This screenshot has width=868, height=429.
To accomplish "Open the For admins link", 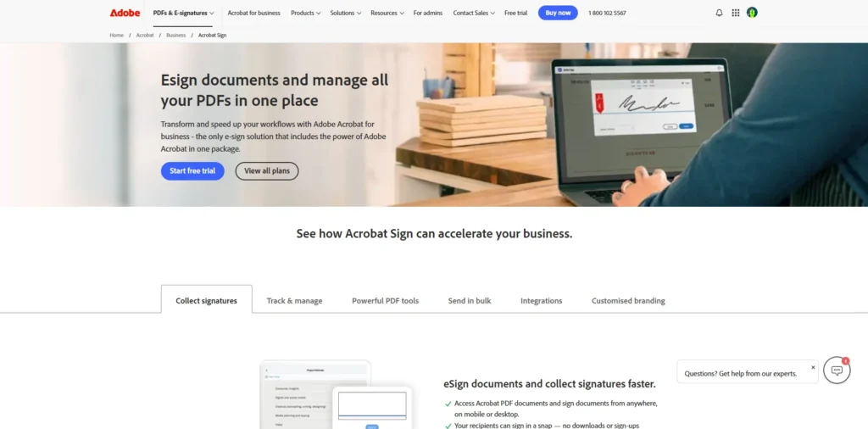I will pos(428,13).
